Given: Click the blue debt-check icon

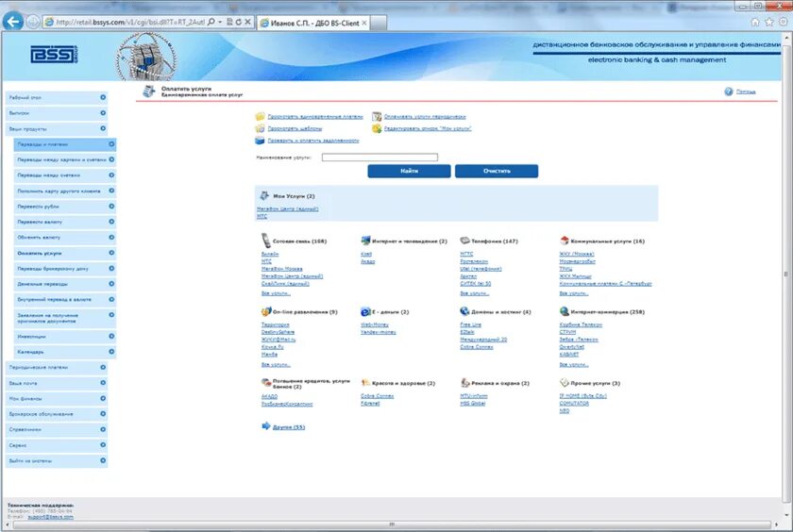Looking at the screenshot, I should 260,141.
